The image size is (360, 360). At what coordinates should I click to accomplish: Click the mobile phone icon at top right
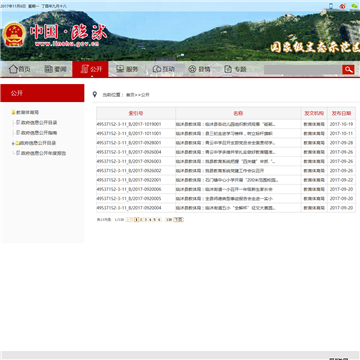(331, 6)
